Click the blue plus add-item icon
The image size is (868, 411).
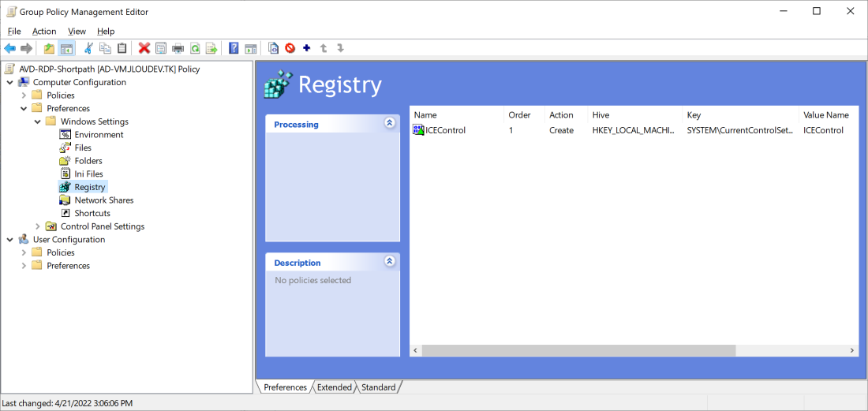[306, 48]
